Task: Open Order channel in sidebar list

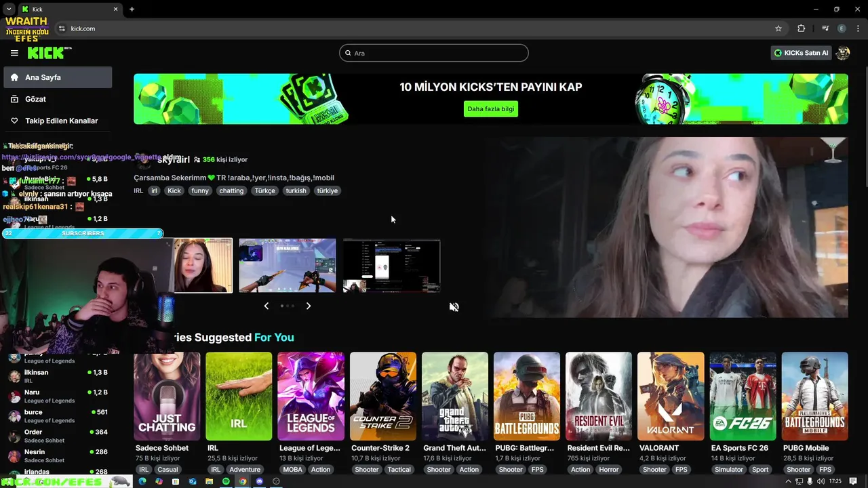Action: click(x=58, y=436)
